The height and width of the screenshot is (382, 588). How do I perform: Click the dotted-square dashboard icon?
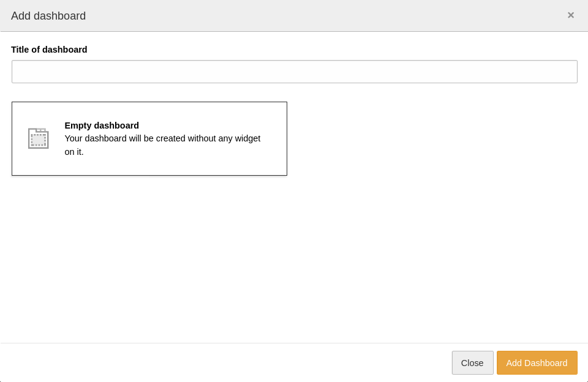click(38, 138)
